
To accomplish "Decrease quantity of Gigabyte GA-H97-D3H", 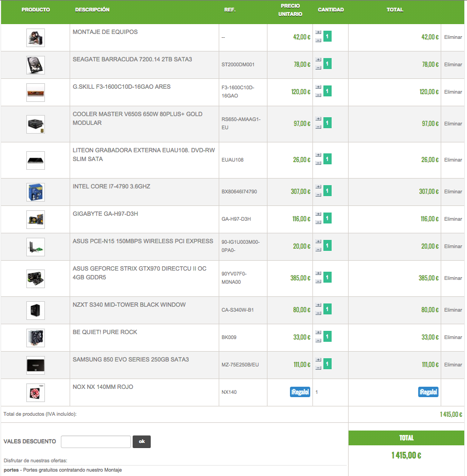I will (x=318, y=222).
